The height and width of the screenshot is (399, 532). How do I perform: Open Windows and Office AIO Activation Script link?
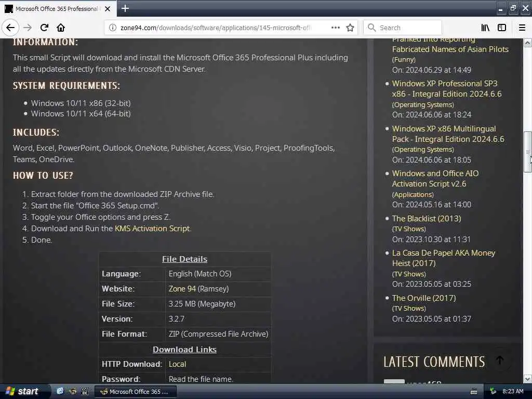coord(435,179)
